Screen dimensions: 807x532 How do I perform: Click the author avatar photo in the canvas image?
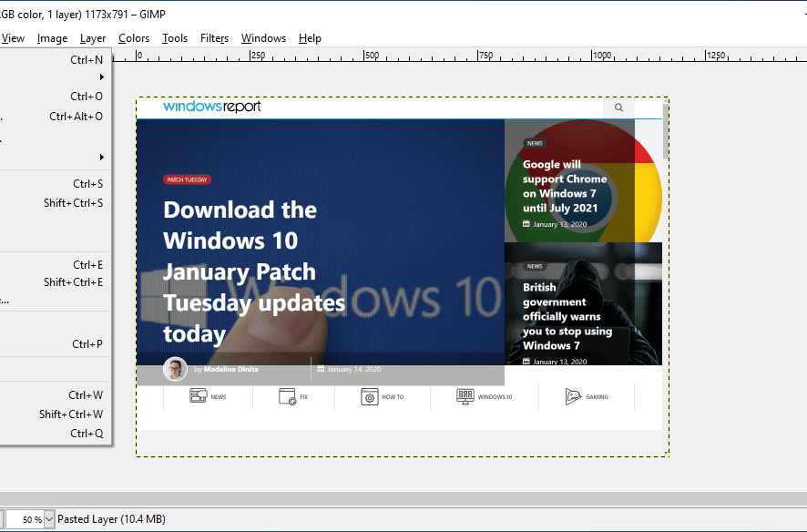point(175,369)
